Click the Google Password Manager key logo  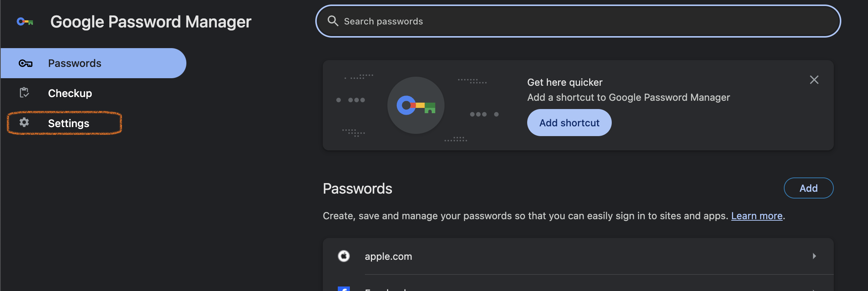(x=25, y=22)
